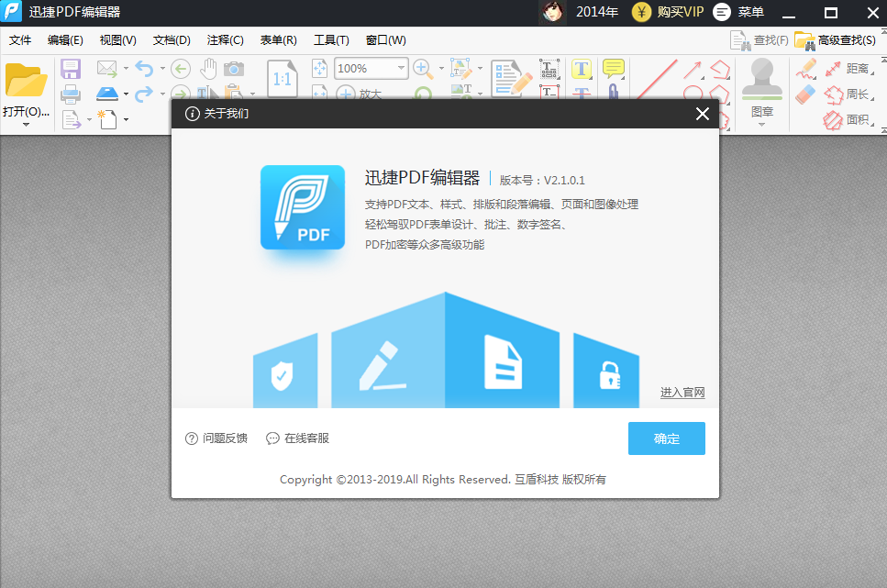Click the 购买VIP button
This screenshot has height=588, width=887.
point(668,12)
